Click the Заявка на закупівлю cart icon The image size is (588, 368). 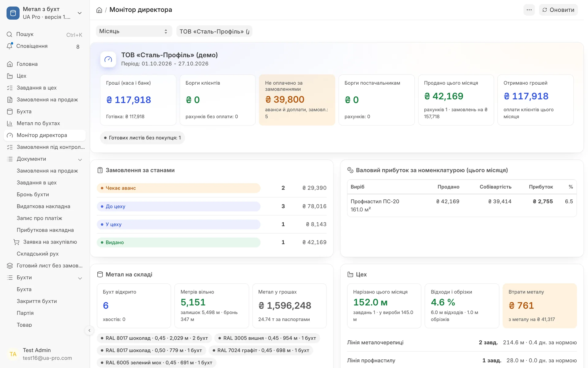[16, 242]
